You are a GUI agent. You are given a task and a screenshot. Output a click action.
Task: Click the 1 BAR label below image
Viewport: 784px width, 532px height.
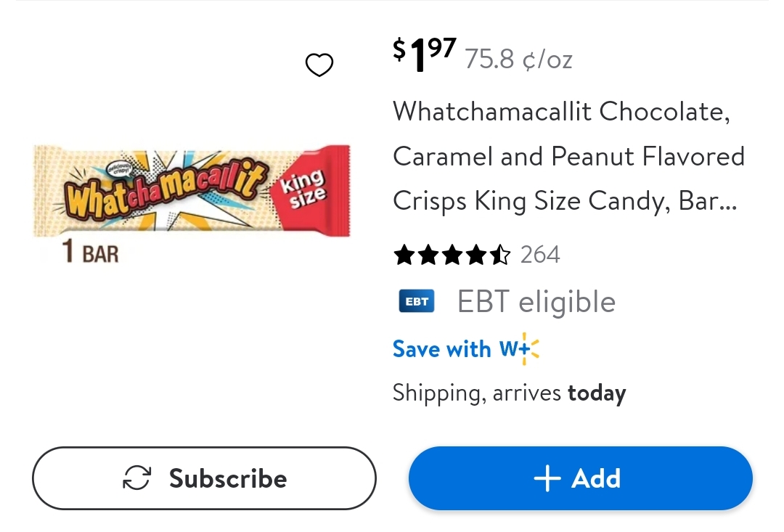[x=90, y=253]
